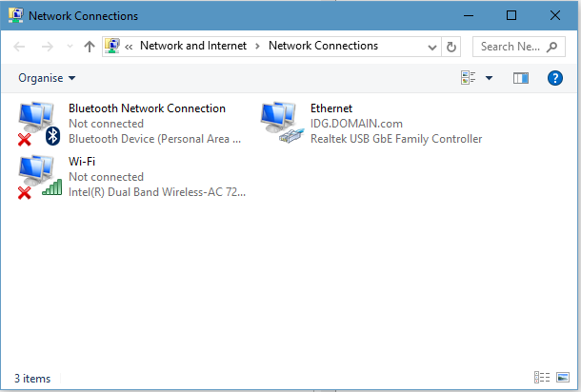Viewport: 581px width, 392px height.
Task: Expand the view options dropdown arrow
Action: point(490,78)
